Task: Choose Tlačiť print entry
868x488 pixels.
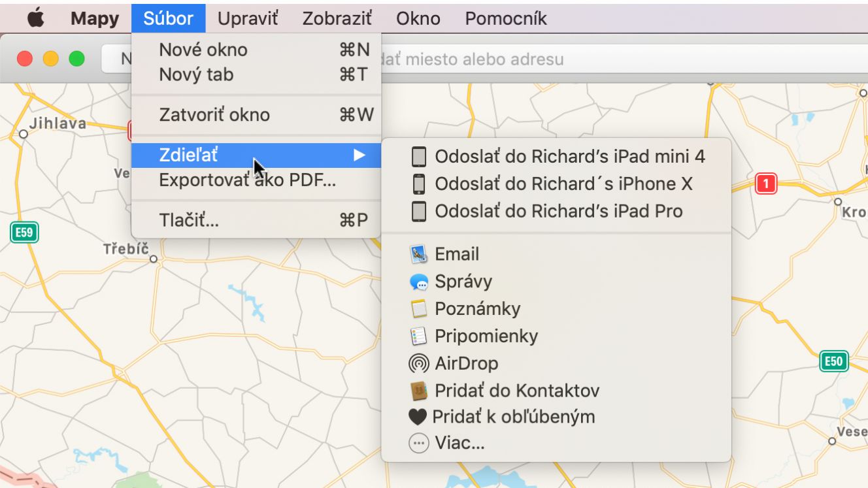Action: point(256,220)
